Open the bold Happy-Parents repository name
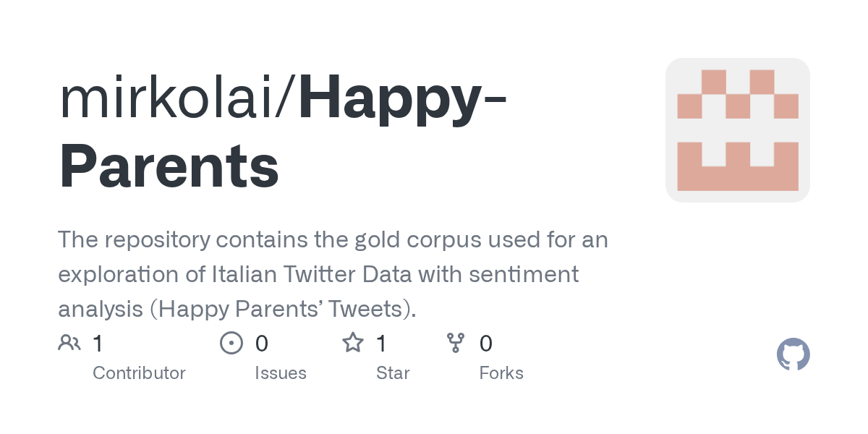The width and height of the screenshot is (868, 434). 401,98
